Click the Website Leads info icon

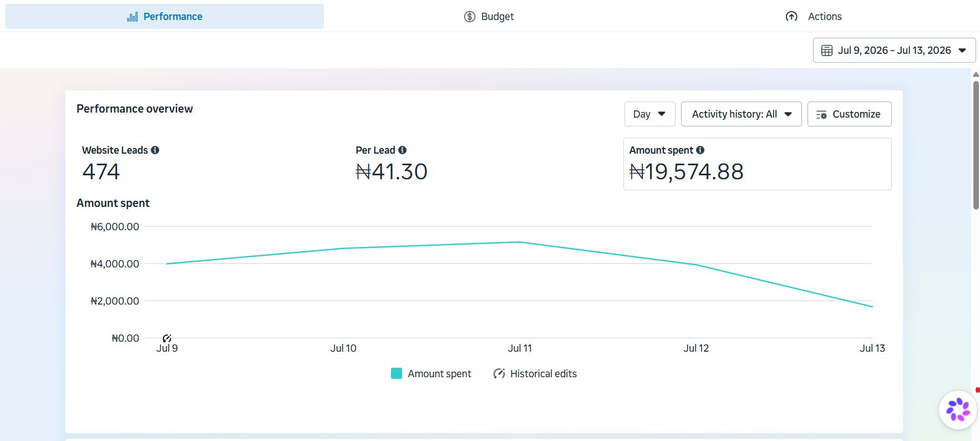pyautogui.click(x=155, y=150)
